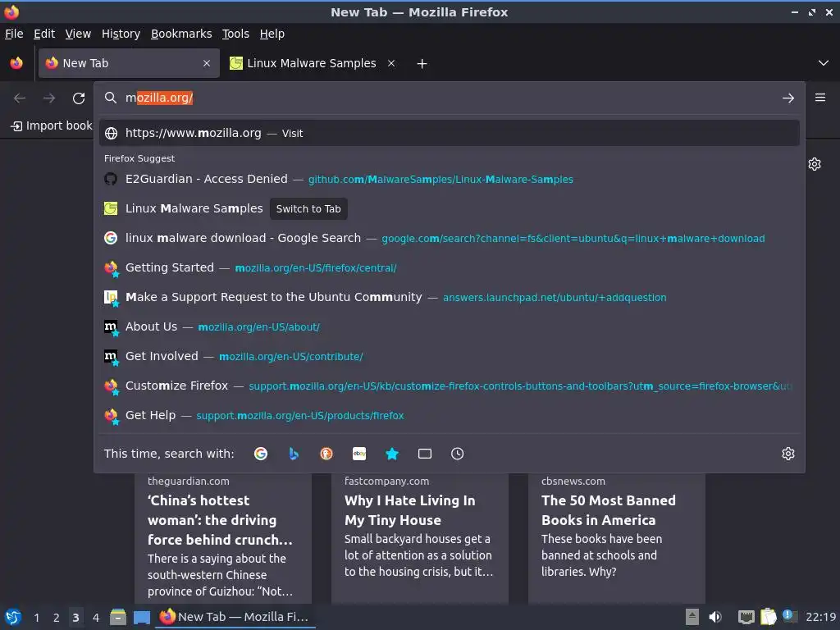Click inside the address bar text field
Screen dimensions: 840x630
point(450,98)
